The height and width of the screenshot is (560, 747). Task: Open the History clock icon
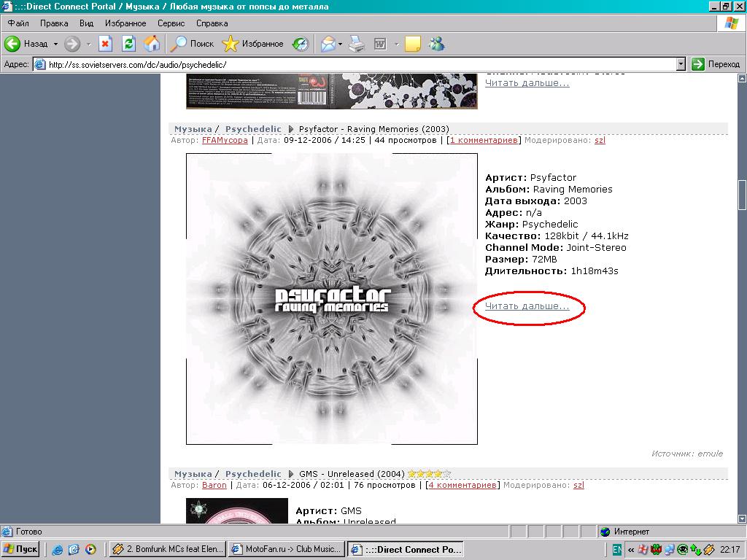300,44
